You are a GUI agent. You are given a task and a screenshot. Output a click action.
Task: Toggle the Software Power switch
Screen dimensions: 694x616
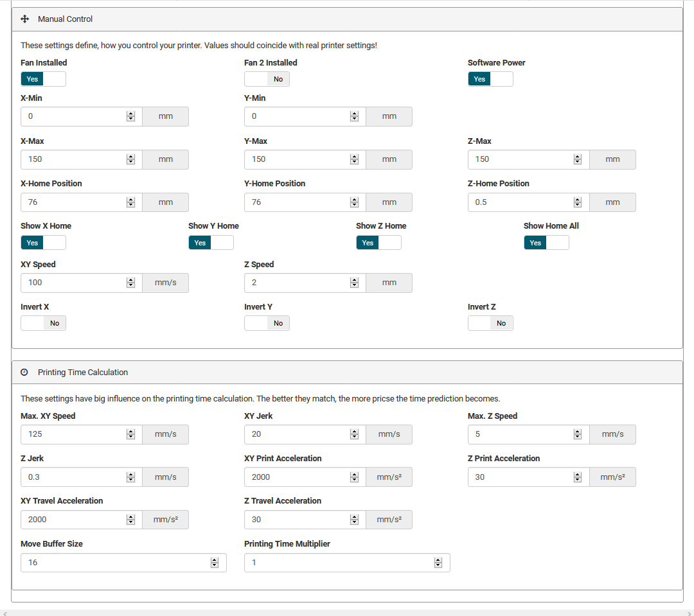pos(490,79)
